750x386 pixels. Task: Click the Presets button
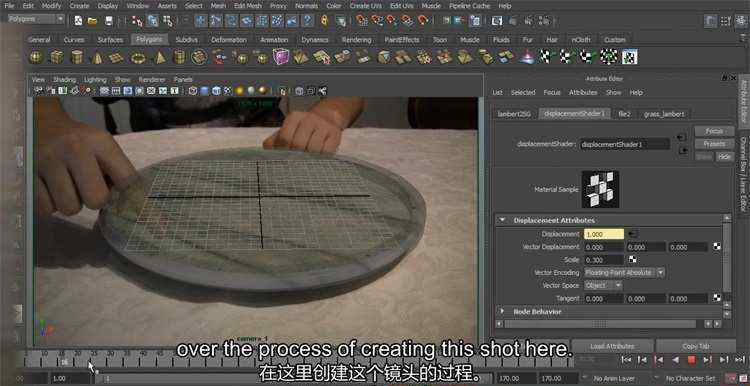[714, 143]
